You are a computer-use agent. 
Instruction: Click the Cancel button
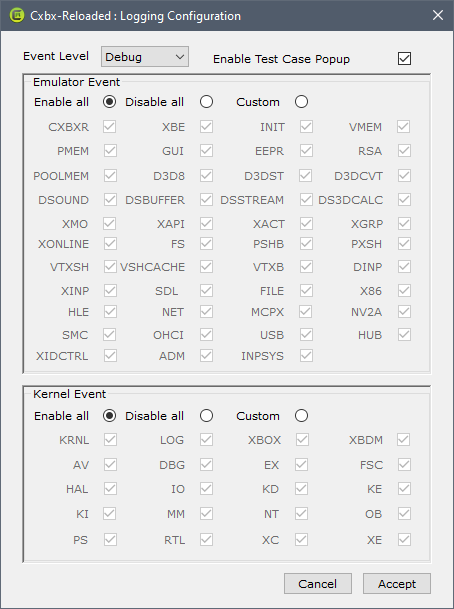[318, 583]
